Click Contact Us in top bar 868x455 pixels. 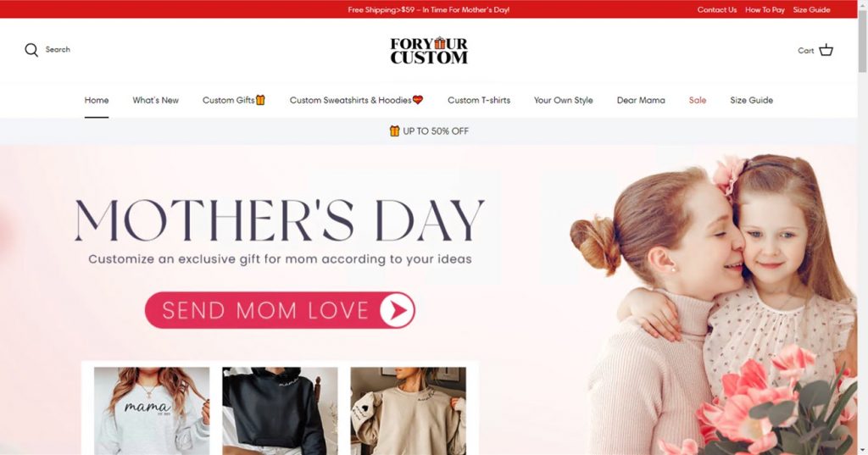click(x=717, y=9)
